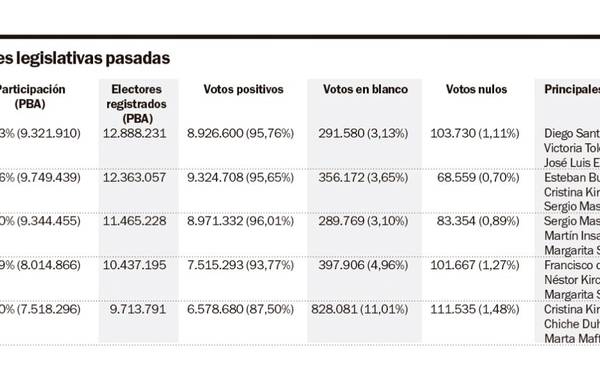Click the 356.172 (3,65%) blank votes value

coord(363,178)
